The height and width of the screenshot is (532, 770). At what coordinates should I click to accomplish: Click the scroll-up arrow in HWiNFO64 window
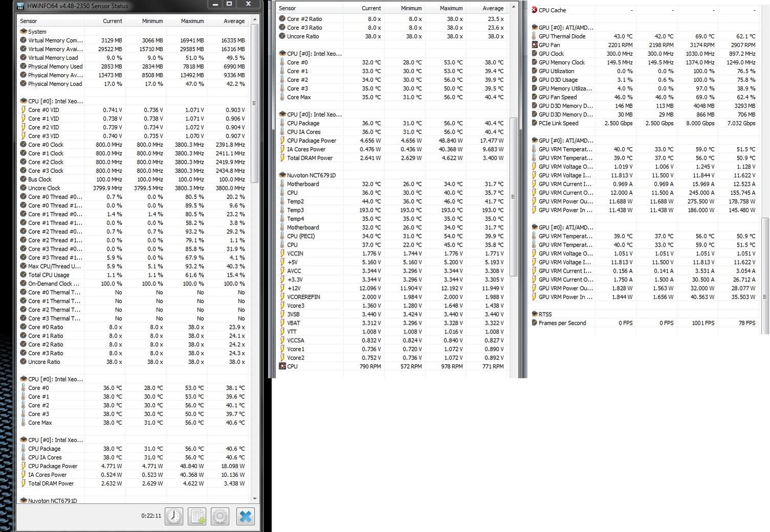click(254, 20)
